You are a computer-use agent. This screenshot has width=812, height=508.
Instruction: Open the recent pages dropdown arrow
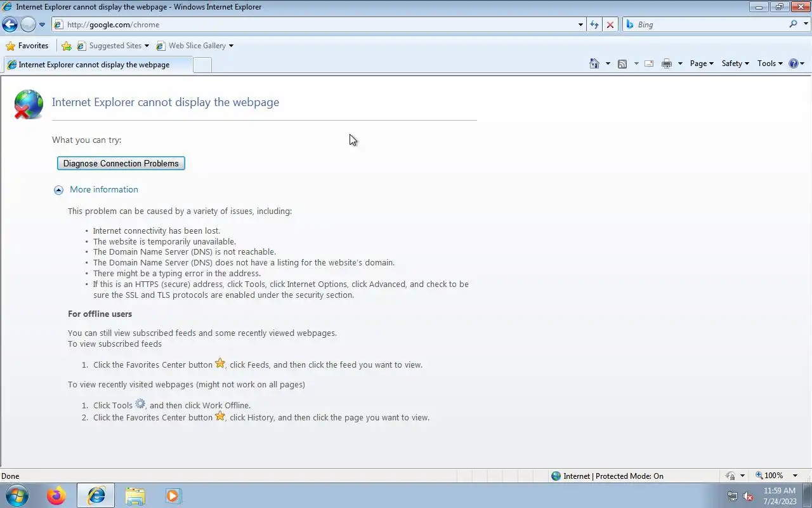pyautogui.click(x=42, y=25)
